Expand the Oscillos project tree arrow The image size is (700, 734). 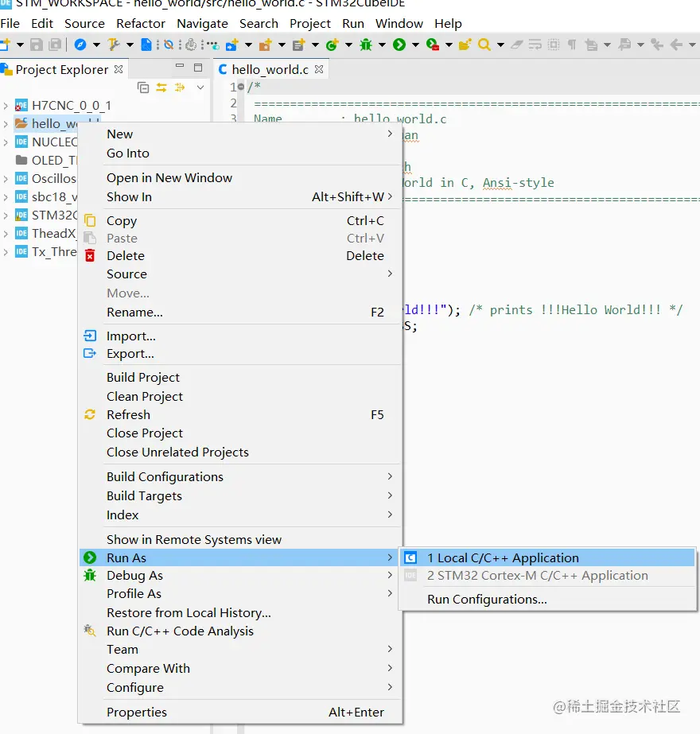pyautogui.click(x=5, y=179)
